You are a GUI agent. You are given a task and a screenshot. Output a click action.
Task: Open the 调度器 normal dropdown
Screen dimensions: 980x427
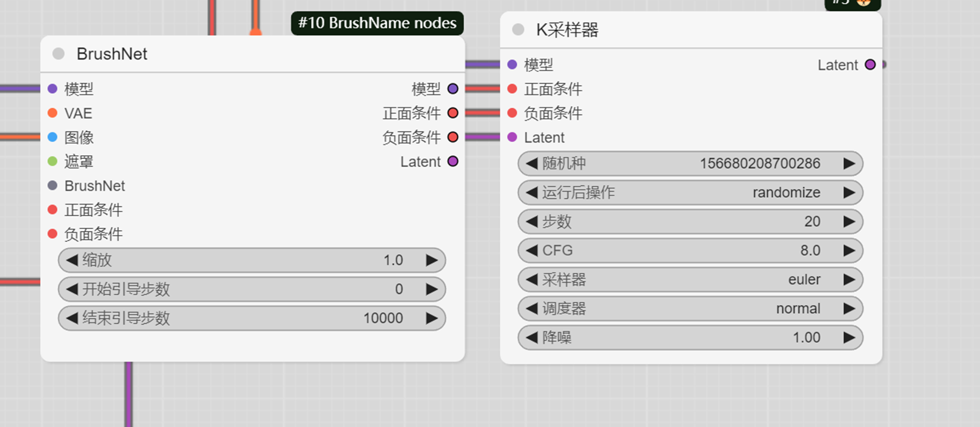(690, 308)
